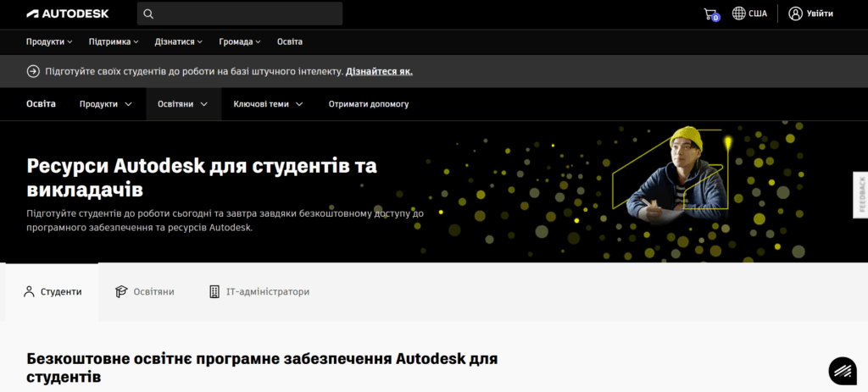This screenshot has height=392, width=868.
Task: Click the Autodesk logo in header
Action: point(67,14)
